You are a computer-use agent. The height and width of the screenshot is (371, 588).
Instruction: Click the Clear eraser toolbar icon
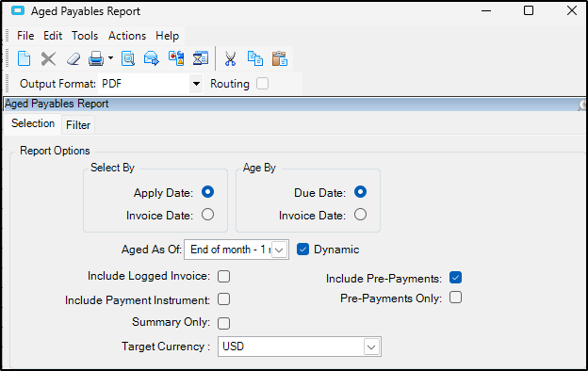pos(73,58)
